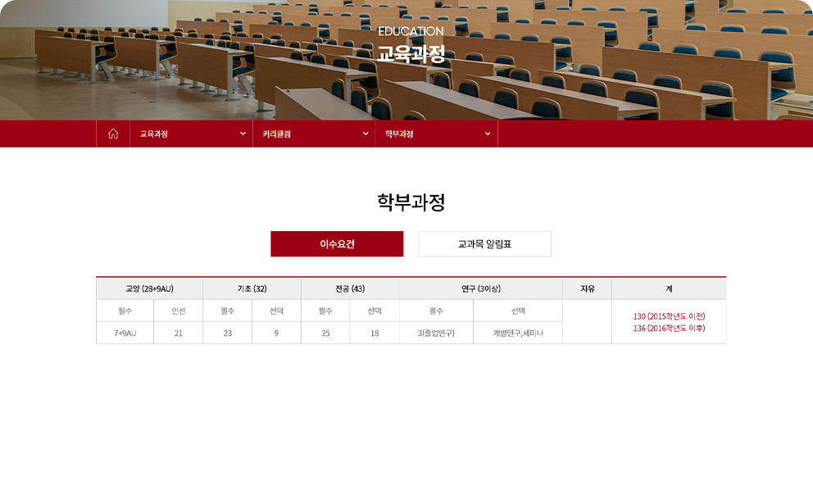813x504 pixels.
Task: Select the 전공 (43) header cell
Action: (x=350, y=288)
